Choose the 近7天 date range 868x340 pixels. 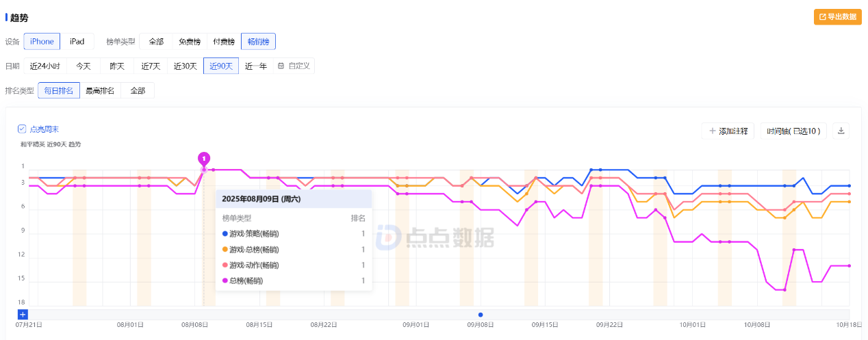pos(151,66)
